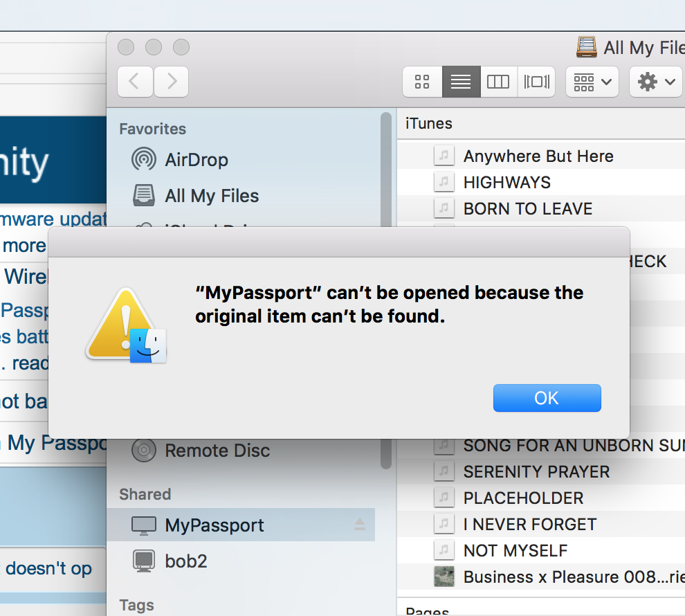Viewport: 685px width, 616px height.
Task: Select song NOT MYSELF
Action: pyautogui.click(x=541, y=550)
